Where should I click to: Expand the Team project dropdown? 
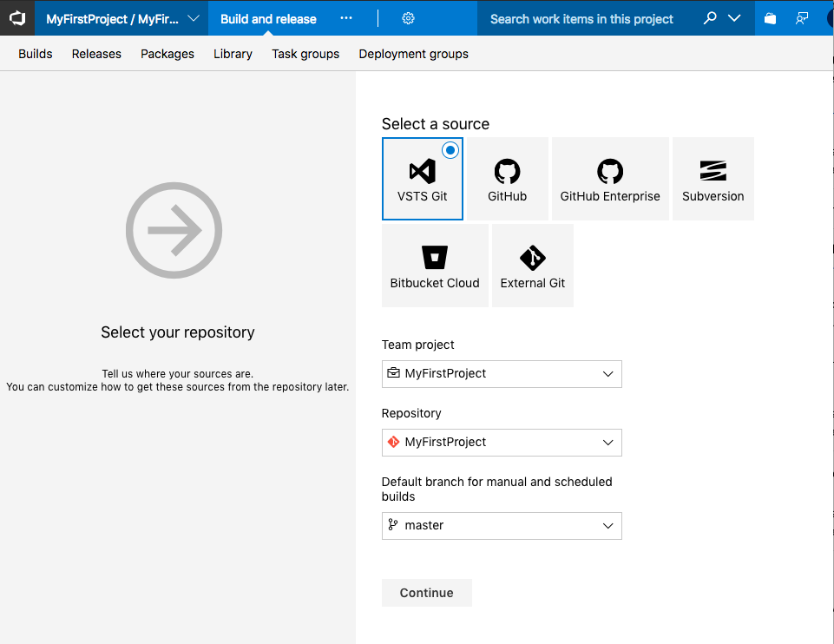(502, 373)
